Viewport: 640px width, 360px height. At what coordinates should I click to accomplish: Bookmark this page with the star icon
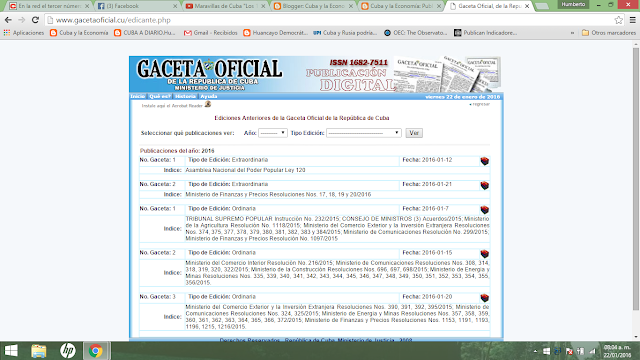point(618,20)
